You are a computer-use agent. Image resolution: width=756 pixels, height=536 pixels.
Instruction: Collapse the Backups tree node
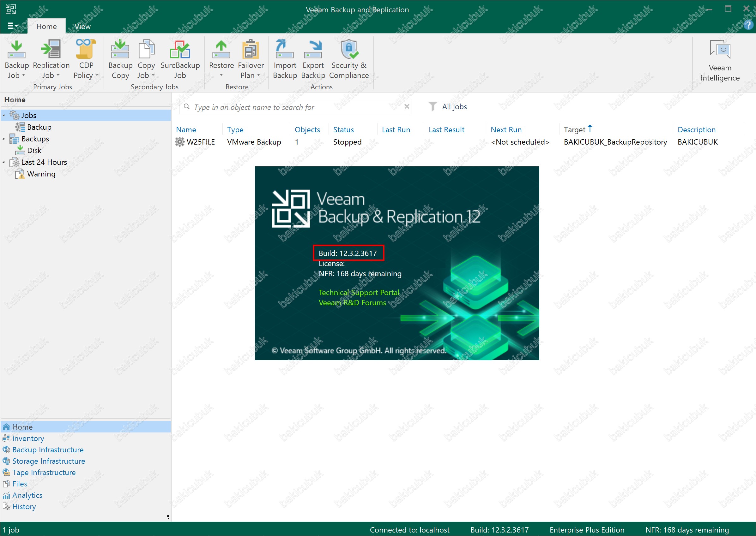point(3,139)
